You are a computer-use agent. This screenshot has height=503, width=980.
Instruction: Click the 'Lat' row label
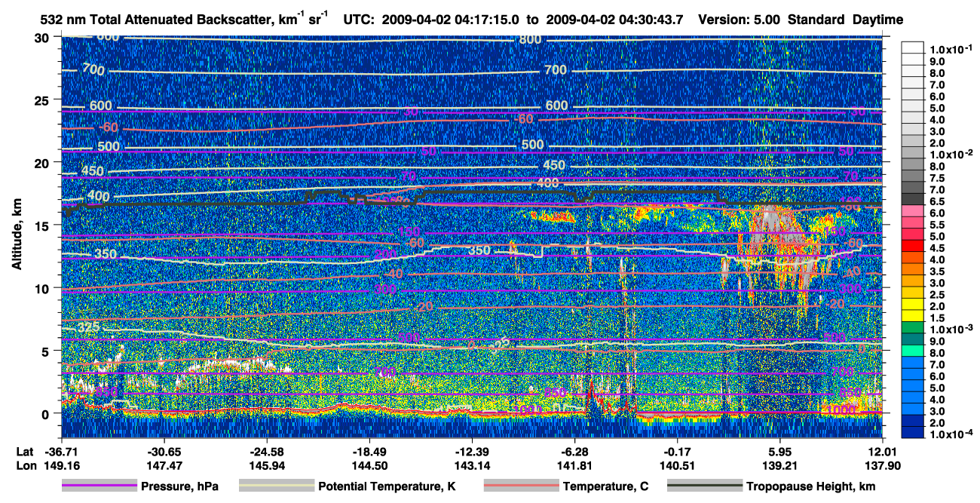tap(25, 451)
